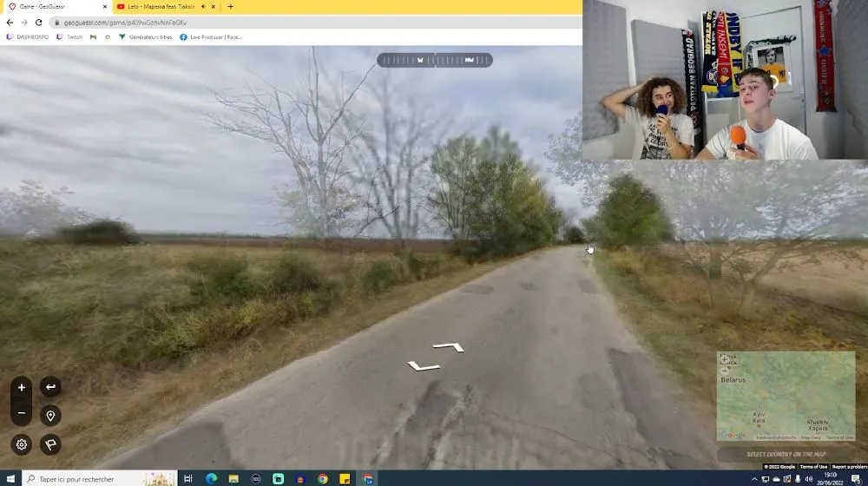Open a new browser tab
The height and width of the screenshot is (486, 868).
coord(230,7)
